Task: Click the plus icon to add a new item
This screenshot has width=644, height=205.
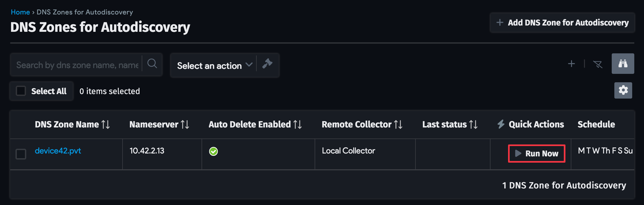Action: (x=571, y=64)
